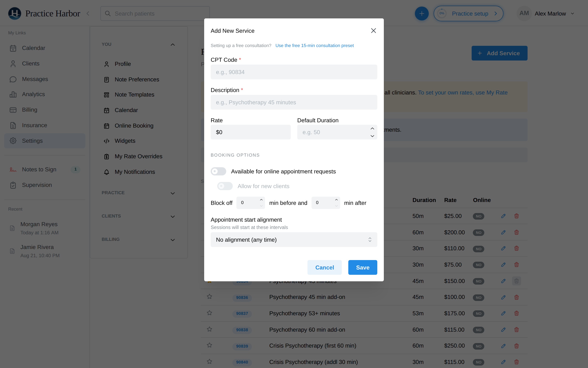588x368 pixels.
Task: Delete the $75.00 30m service row
Action: [x=516, y=265]
